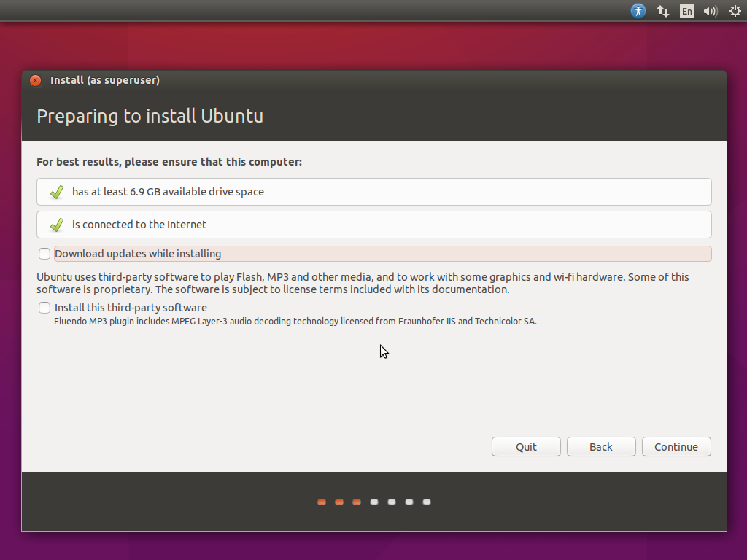The height and width of the screenshot is (560, 747).
Task: Click the text input switcher arrows icon
Action: pos(662,11)
